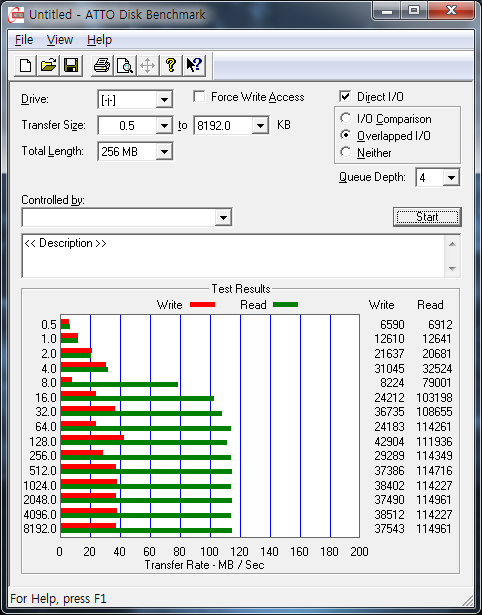The image size is (482, 615).
Task: Expand the Total Length 256 MB dropdown
Action: 164,151
